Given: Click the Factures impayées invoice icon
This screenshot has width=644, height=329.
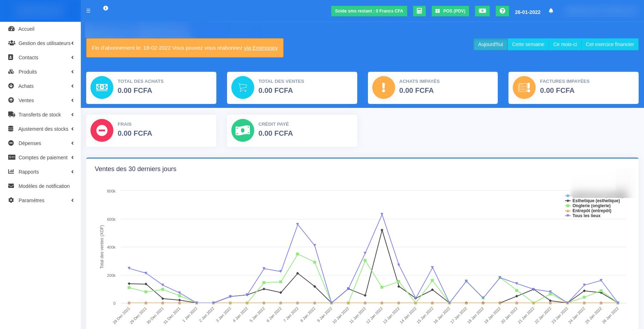Looking at the screenshot, I should [524, 88].
